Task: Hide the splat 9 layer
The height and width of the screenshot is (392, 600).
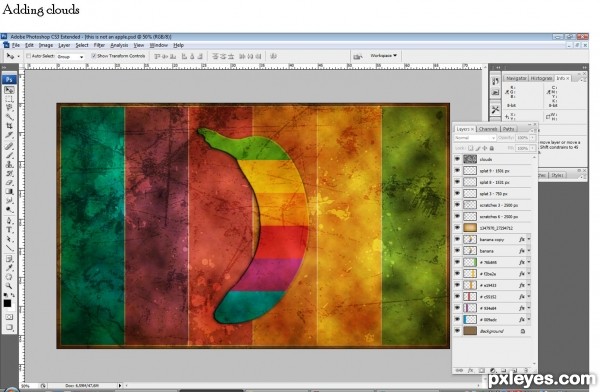Action: coord(457,170)
